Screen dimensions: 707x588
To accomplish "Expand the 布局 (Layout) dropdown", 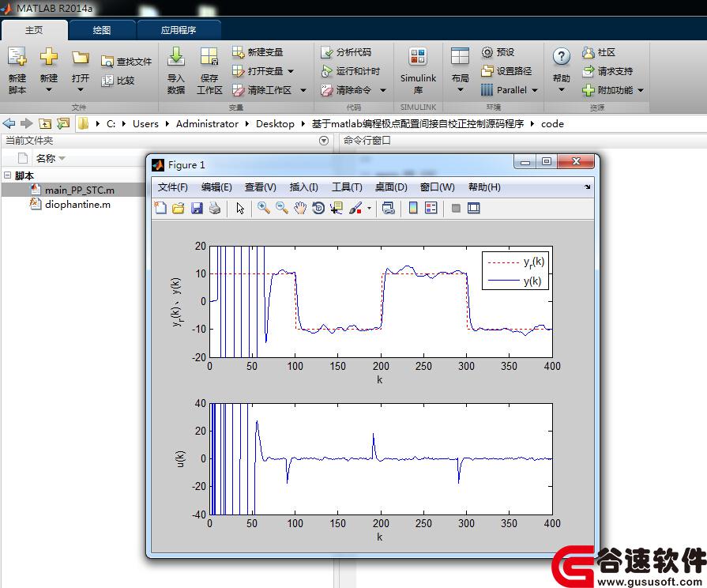I will tap(461, 90).
